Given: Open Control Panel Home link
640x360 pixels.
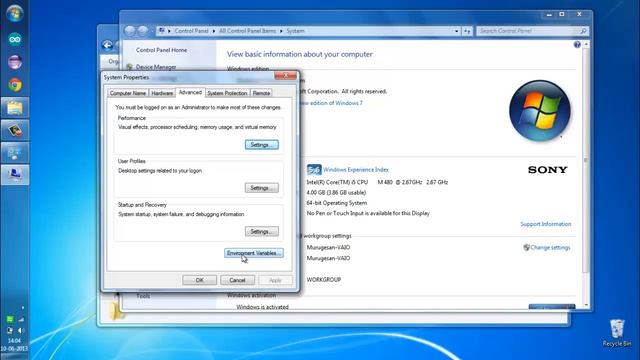Looking at the screenshot, I should click(162, 50).
